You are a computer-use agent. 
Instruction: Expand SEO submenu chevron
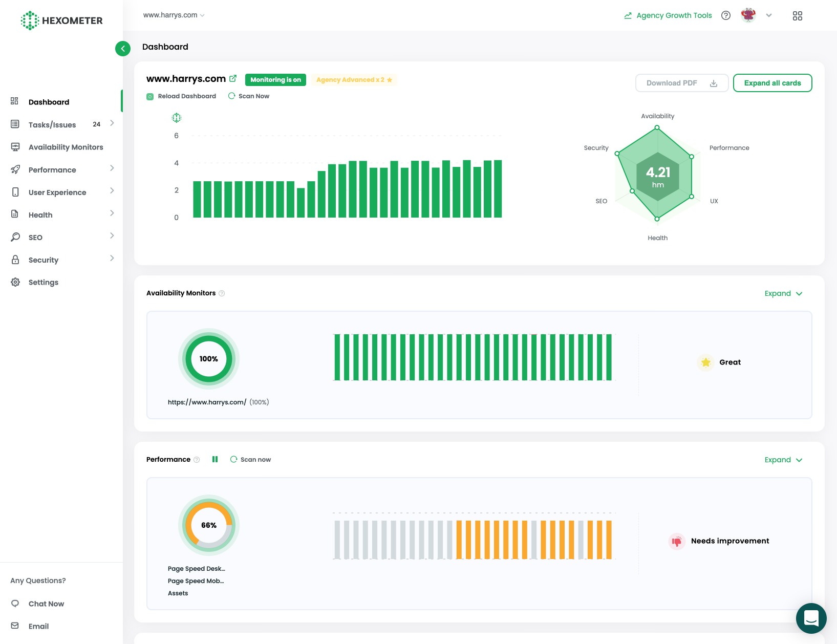click(112, 236)
